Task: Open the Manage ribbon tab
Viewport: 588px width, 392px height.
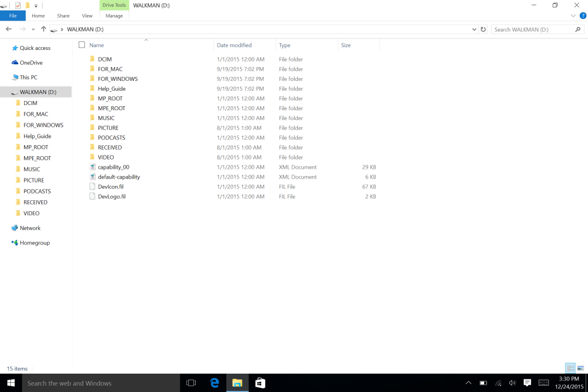Action: pyautogui.click(x=114, y=15)
